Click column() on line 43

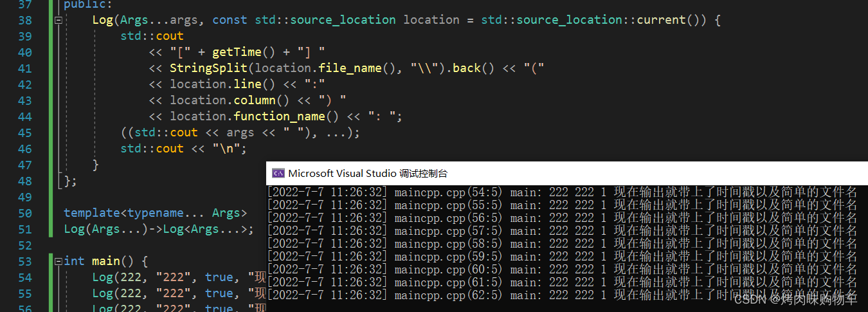coord(262,100)
